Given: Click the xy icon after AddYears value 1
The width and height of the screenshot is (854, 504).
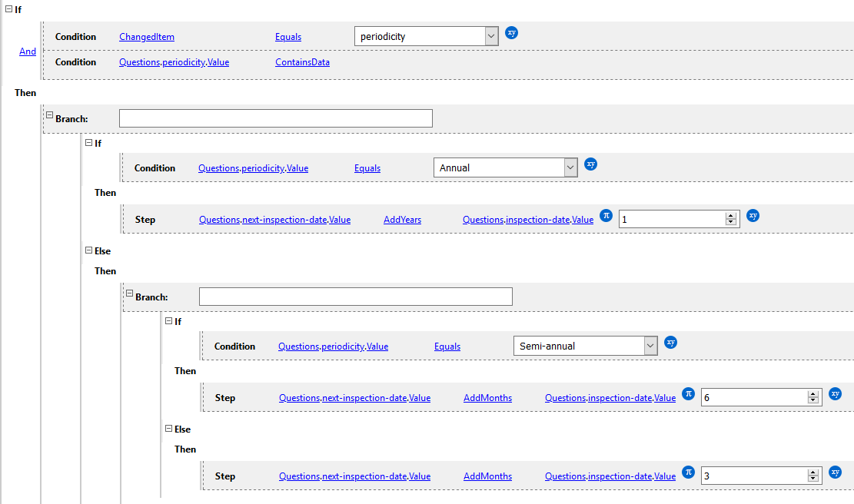Looking at the screenshot, I should coord(753,216).
